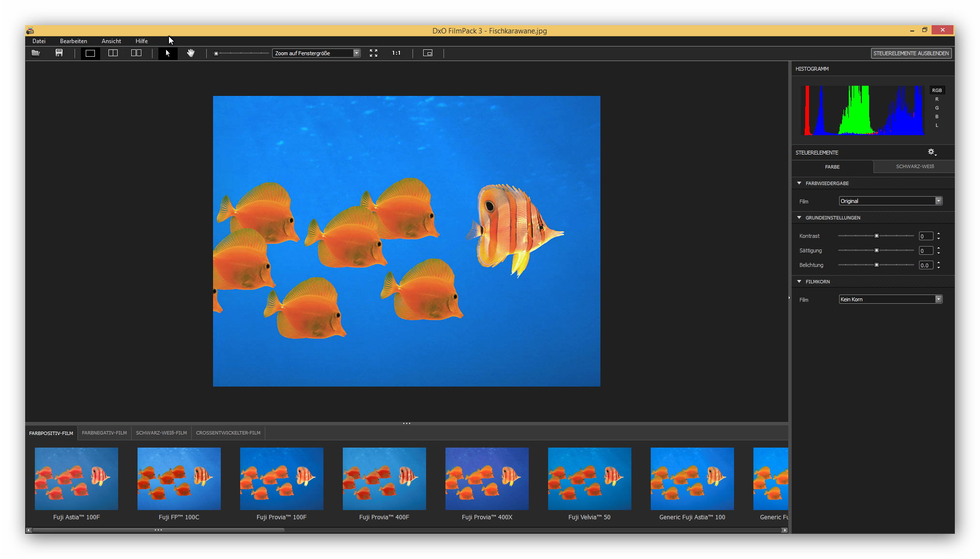
Task: Collapse the Grundeinstellungen section
Action: [x=799, y=218]
